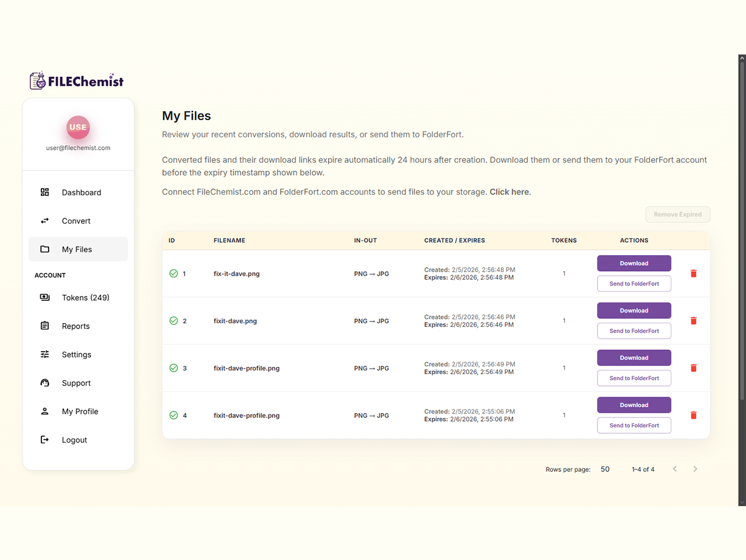Send fix-it-dave.png to FolderFort
The height and width of the screenshot is (560, 746).
point(634,284)
